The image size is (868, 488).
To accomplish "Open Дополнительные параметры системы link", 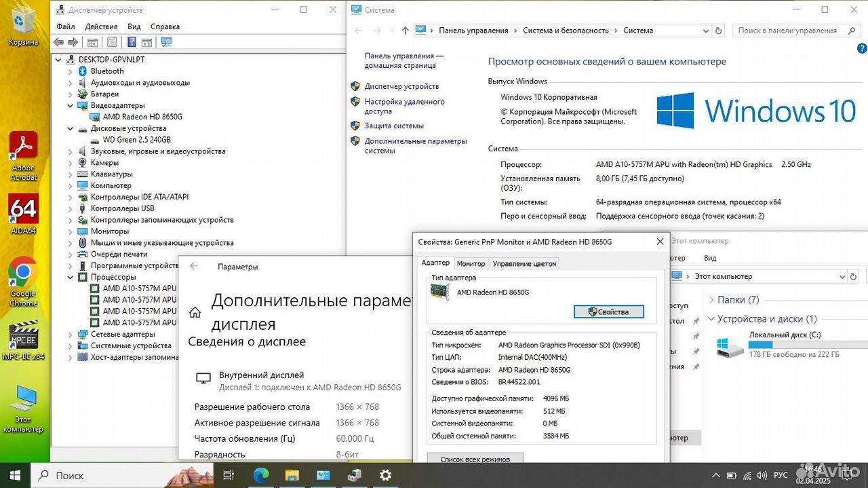I will [x=416, y=146].
